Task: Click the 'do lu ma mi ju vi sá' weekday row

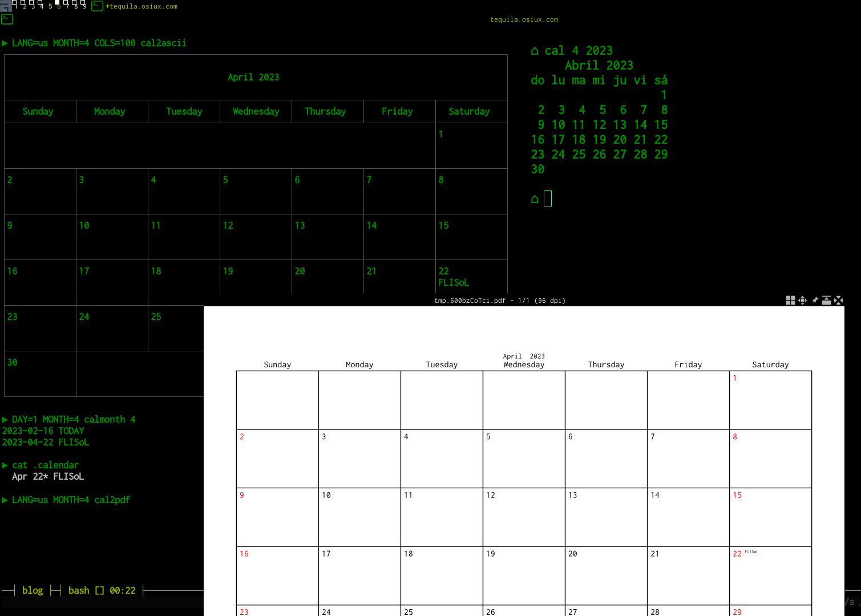Action: 599,80
